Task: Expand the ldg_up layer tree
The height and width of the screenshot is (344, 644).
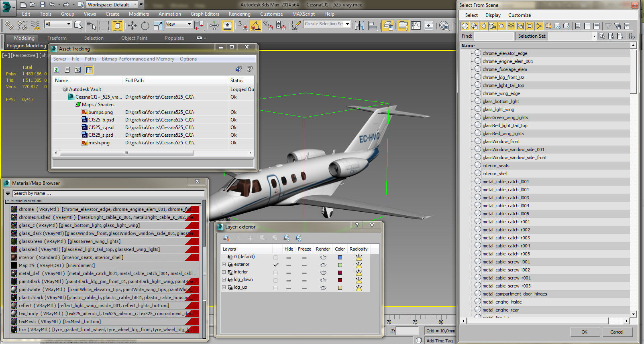Action: [224, 287]
